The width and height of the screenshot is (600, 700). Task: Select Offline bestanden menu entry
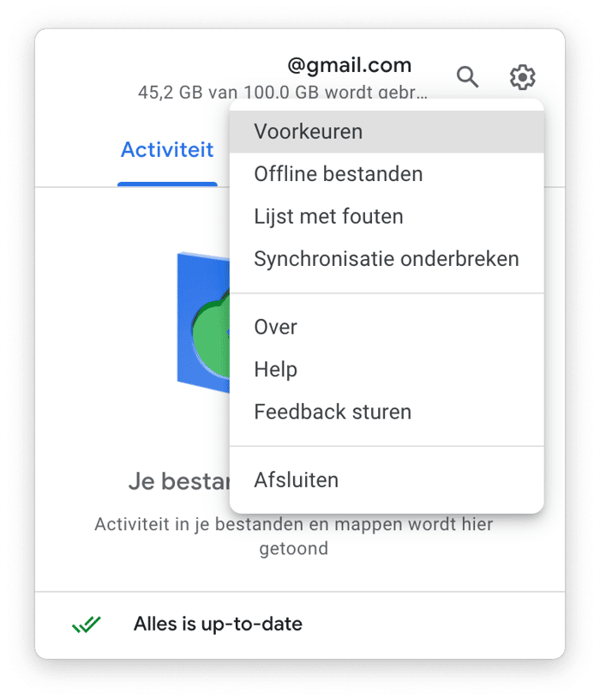pyautogui.click(x=387, y=174)
